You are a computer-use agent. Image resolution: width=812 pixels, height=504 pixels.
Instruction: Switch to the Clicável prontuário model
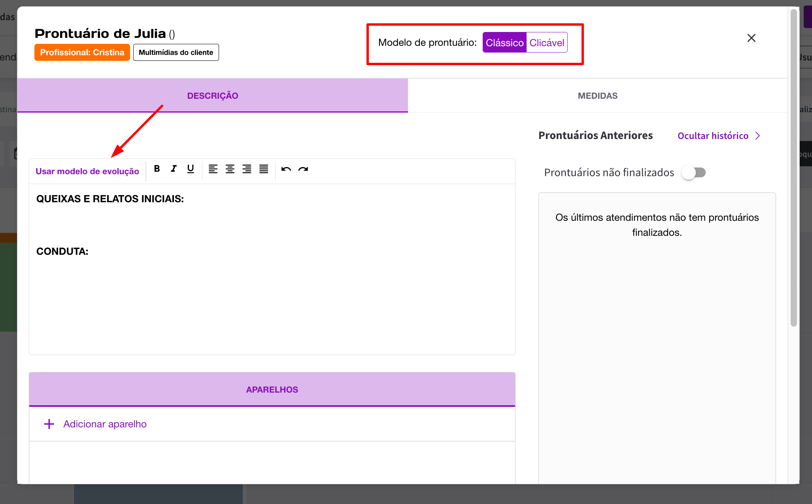[x=547, y=43]
